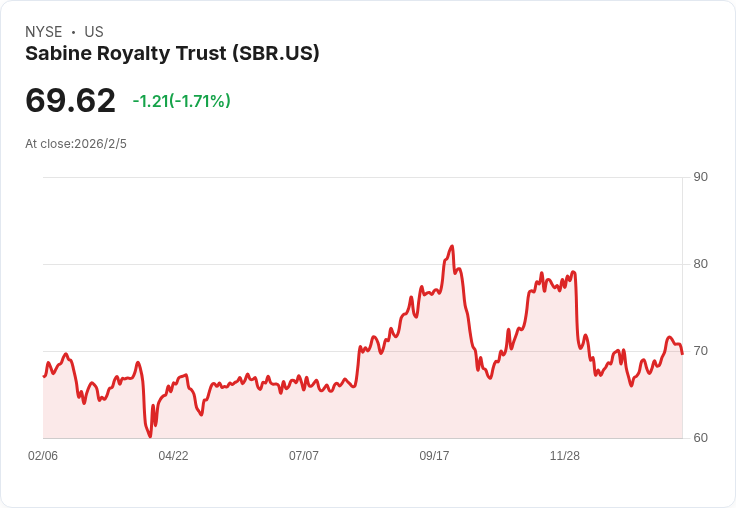Viewport: 736px width, 508px height.
Task: Click the rightmost end of the price line
Action: tap(682, 354)
